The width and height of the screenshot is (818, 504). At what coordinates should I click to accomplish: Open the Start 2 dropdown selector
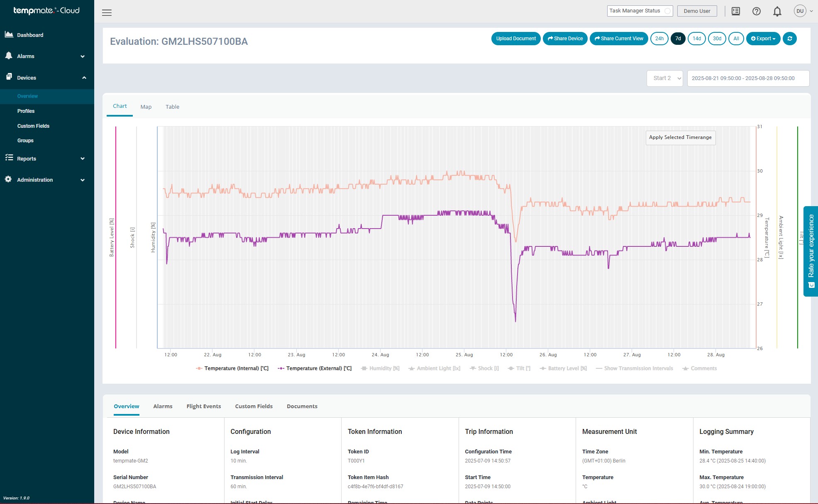pyautogui.click(x=664, y=78)
